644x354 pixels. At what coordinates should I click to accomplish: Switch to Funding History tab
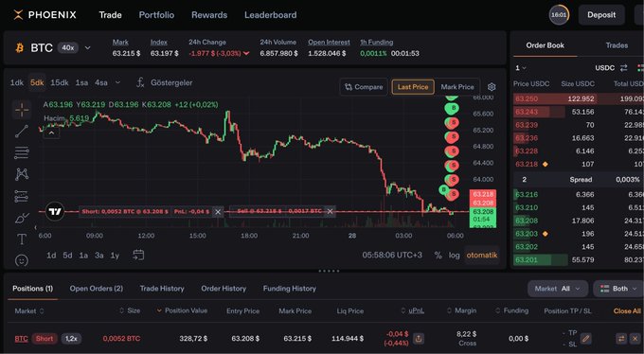[290, 289]
